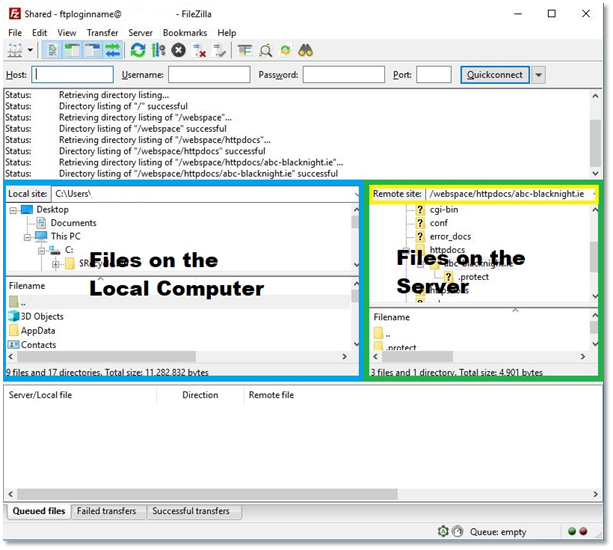The height and width of the screenshot is (550, 613).
Task: Open the Site Manager dropdown arrow
Action: pyautogui.click(x=30, y=50)
